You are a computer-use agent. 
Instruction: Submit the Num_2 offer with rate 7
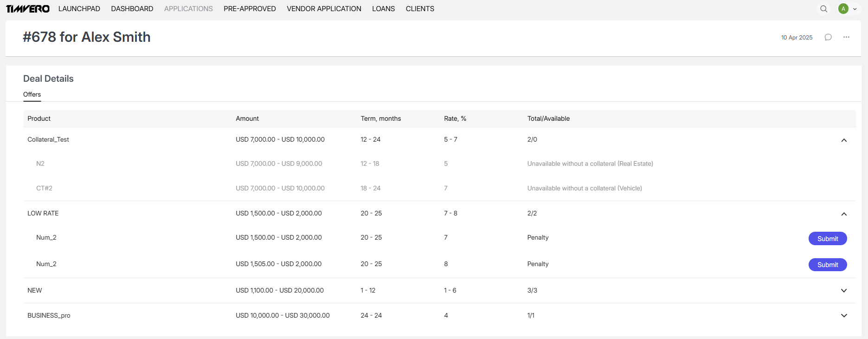pyautogui.click(x=827, y=239)
